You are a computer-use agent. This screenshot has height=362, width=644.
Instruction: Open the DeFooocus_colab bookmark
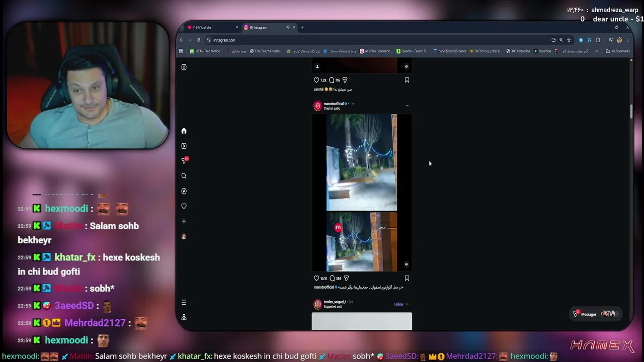(486, 51)
